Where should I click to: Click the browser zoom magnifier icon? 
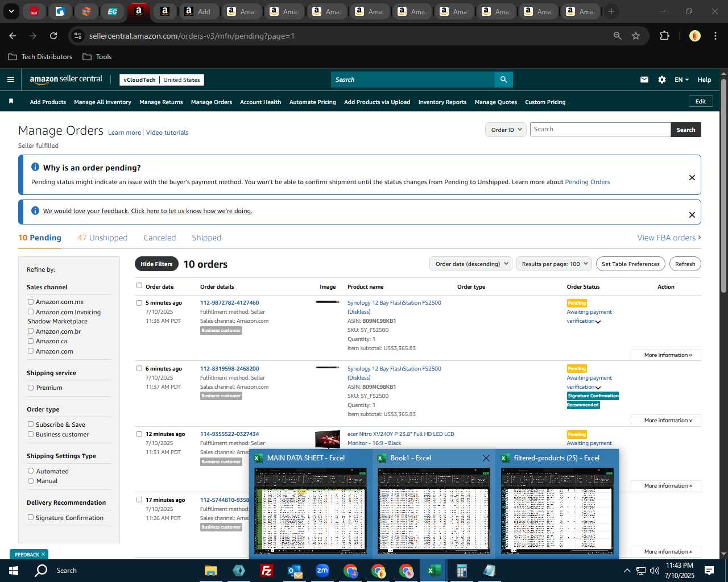(x=617, y=36)
